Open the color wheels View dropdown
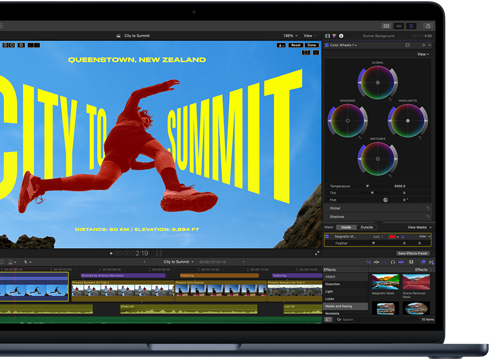The image size is (490, 360). point(423,54)
